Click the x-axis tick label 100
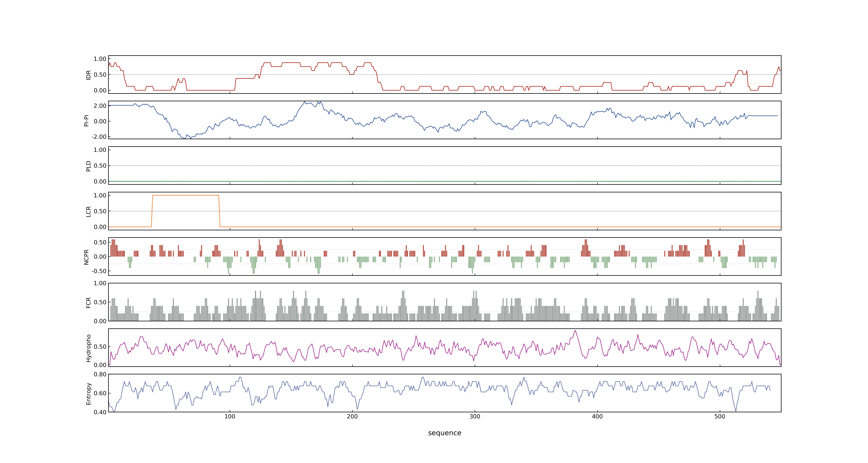The height and width of the screenshot is (463, 868). pyautogui.click(x=230, y=416)
